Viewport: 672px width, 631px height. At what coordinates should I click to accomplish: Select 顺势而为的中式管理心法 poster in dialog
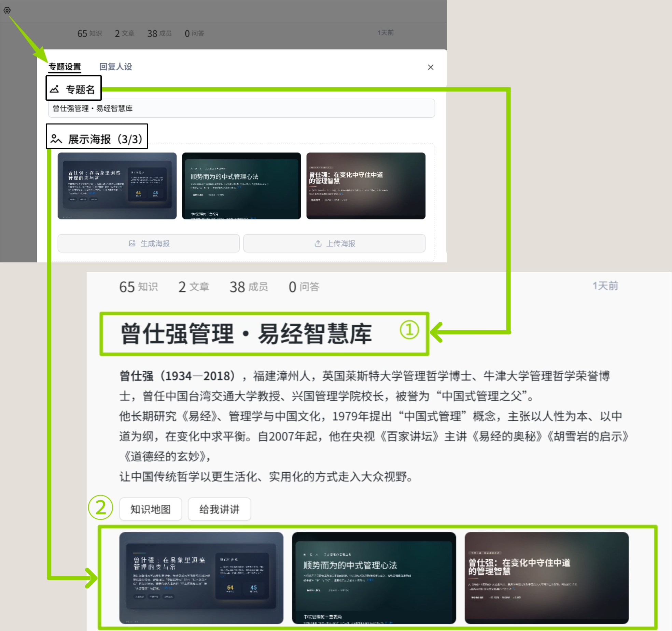pos(241,186)
